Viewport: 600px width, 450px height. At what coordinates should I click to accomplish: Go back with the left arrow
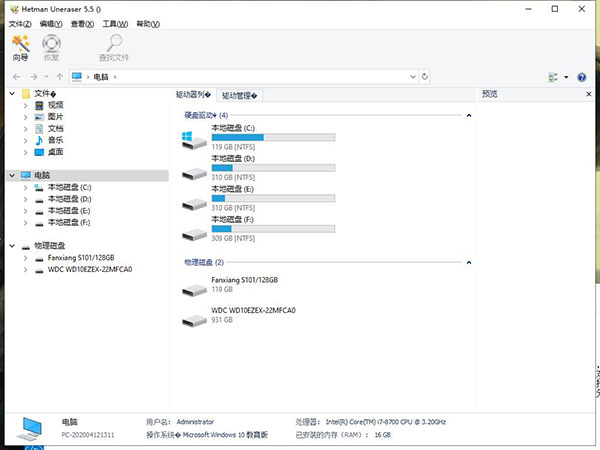click(x=16, y=77)
